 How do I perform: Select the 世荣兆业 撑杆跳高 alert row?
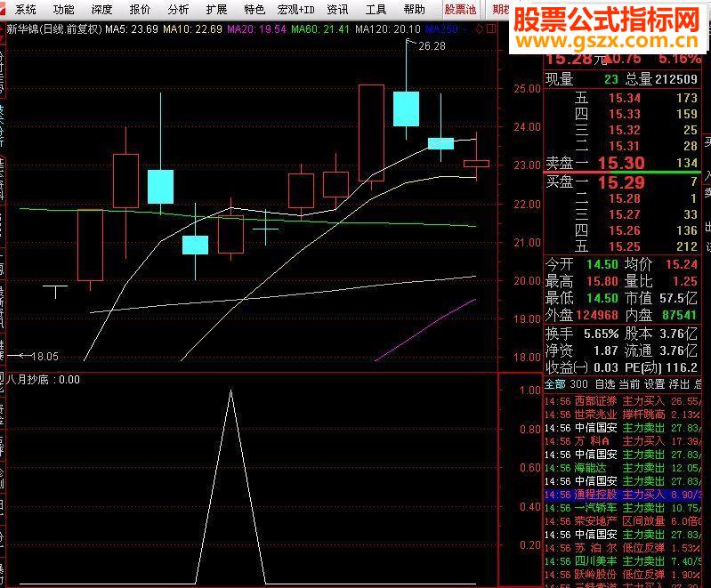(x=623, y=415)
